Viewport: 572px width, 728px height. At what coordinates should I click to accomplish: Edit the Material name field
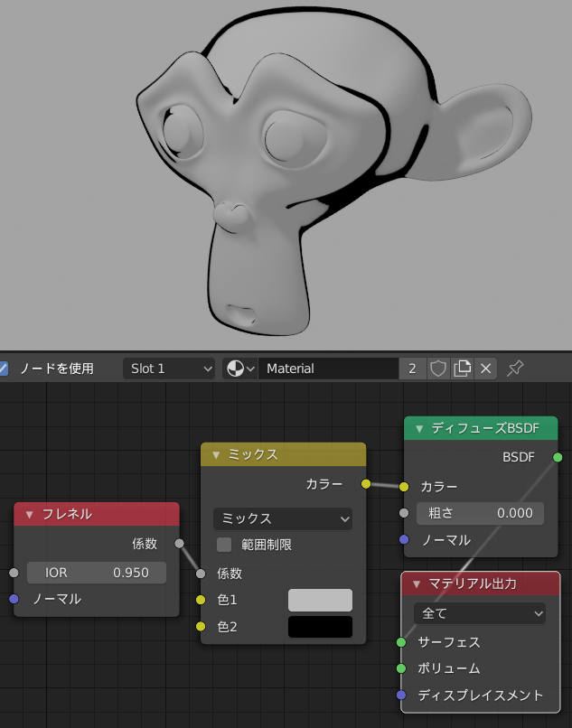click(x=328, y=369)
